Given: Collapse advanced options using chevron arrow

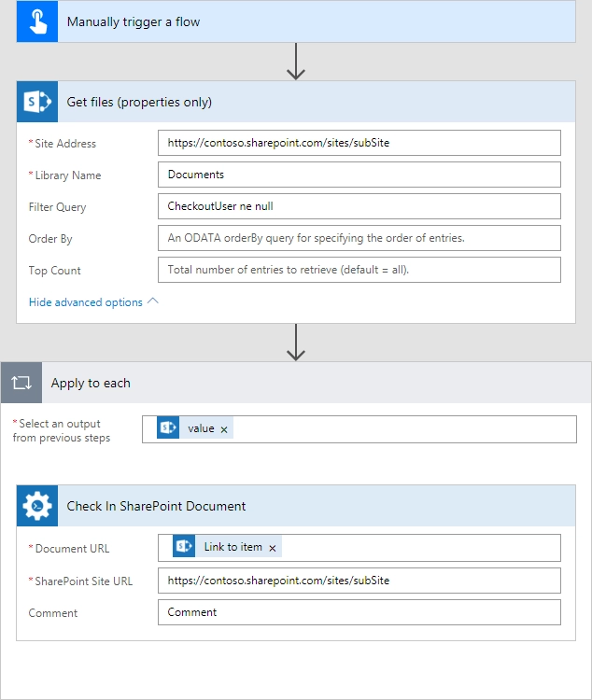Looking at the screenshot, I should (x=153, y=301).
